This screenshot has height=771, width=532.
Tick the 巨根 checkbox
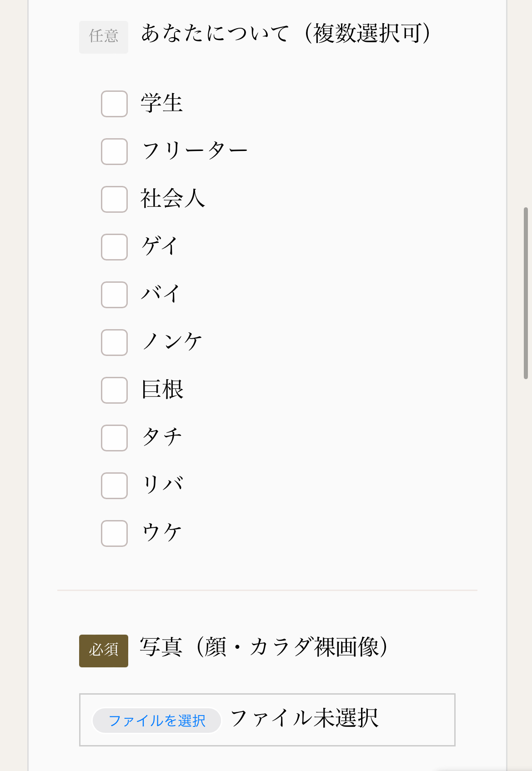(x=114, y=391)
